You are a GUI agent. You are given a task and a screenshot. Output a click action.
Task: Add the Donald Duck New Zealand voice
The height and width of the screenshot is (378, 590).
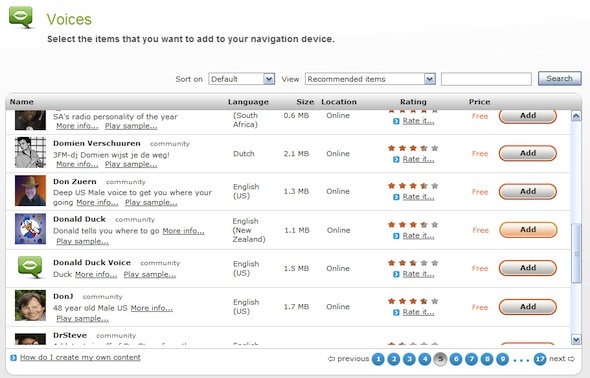click(528, 230)
